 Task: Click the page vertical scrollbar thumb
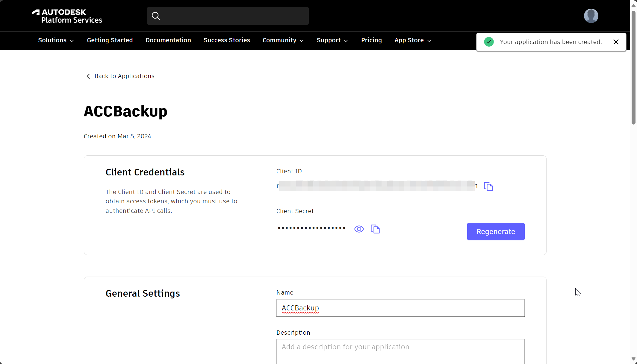633,67
